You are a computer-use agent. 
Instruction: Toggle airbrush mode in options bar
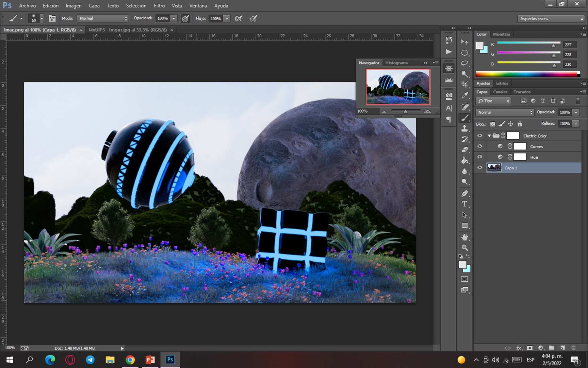(238, 18)
